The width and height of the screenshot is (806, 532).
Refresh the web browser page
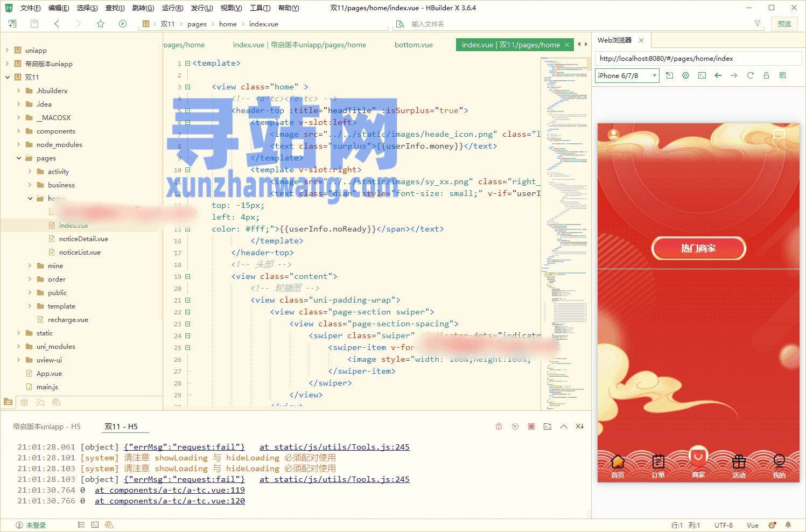point(750,75)
